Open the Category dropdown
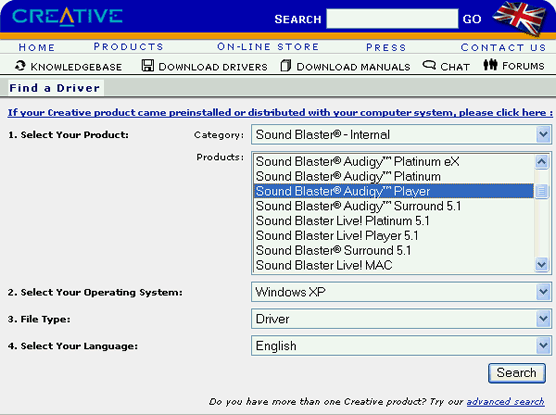This screenshot has height=415, width=556. (x=401, y=134)
